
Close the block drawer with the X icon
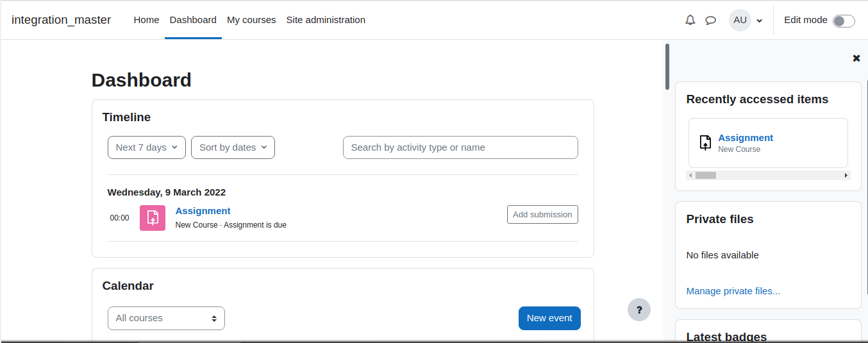click(856, 58)
